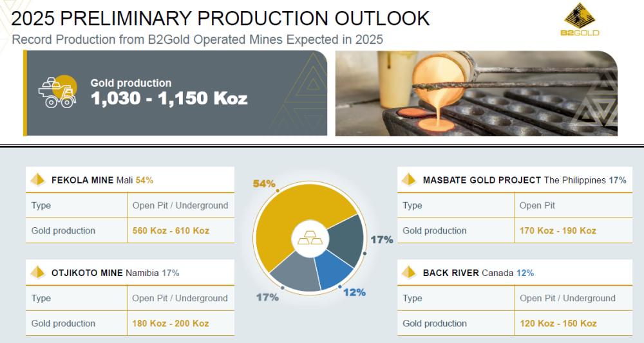The image size is (644, 343).
Task: Click the Gold production label in Back River table
Action: [x=435, y=323]
